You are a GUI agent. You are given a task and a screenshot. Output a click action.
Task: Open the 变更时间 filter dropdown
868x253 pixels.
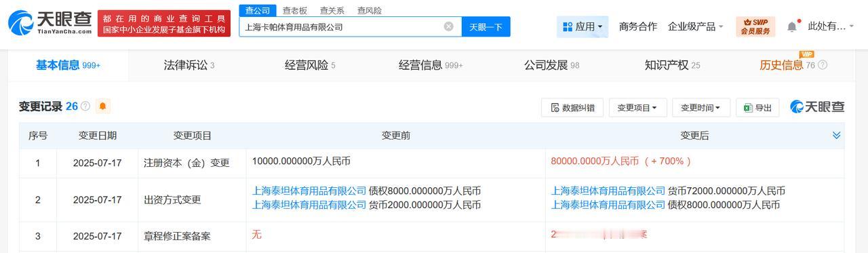pyautogui.click(x=701, y=107)
